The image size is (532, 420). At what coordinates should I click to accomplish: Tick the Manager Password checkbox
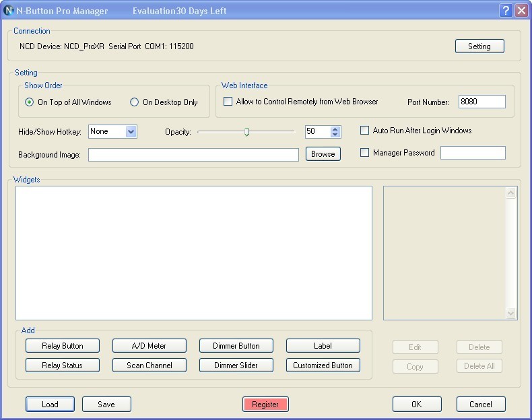[x=364, y=153]
